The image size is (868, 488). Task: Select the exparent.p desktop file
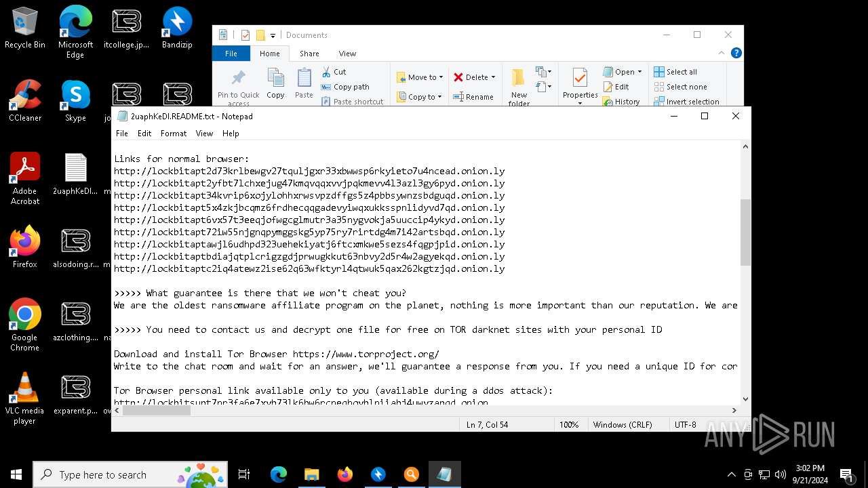click(75, 394)
